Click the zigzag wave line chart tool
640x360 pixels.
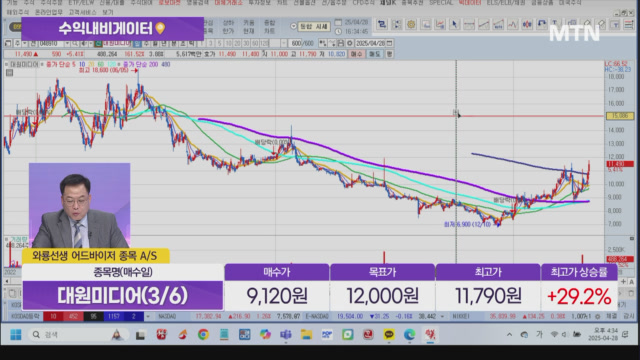coord(513,25)
